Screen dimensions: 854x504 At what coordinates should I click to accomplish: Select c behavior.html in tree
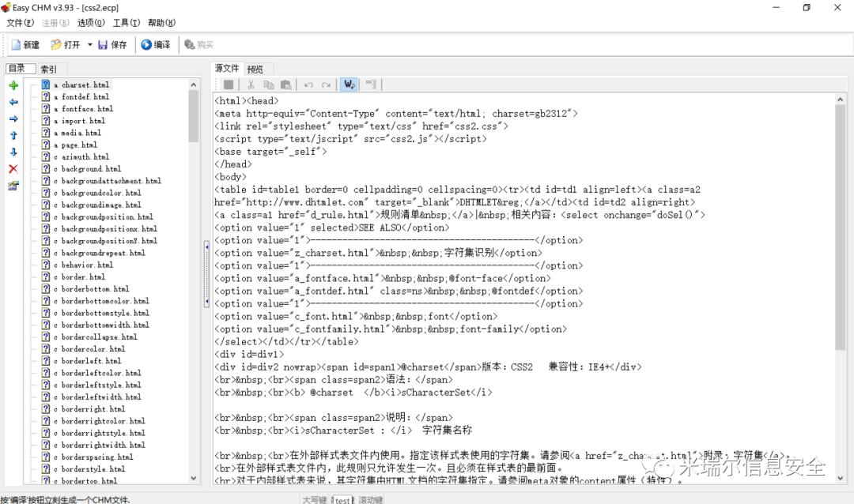(83, 265)
